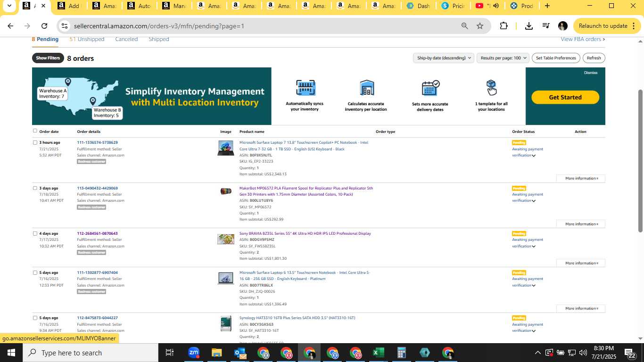
Task: Switch to the Pricin browser tab
Action: (x=453, y=6)
